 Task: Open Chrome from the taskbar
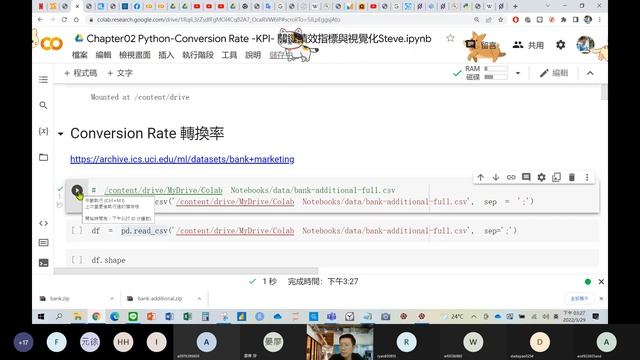pyautogui.click(x=96, y=316)
